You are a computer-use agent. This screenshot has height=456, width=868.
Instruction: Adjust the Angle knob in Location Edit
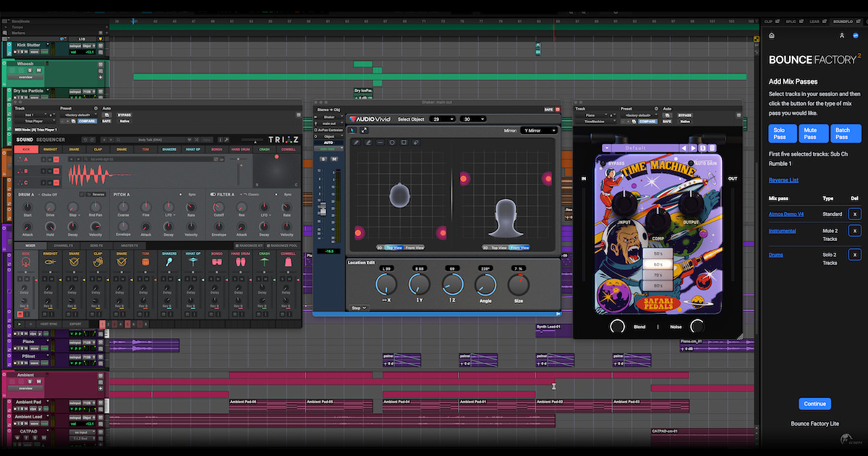[x=485, y=284]
